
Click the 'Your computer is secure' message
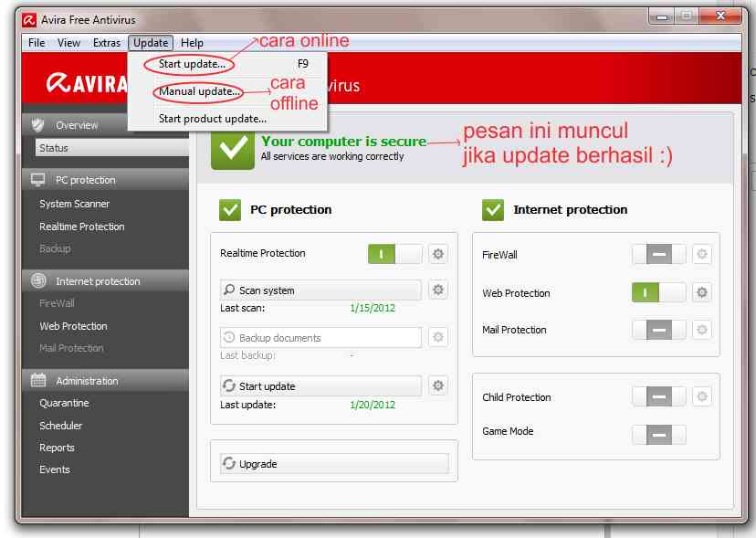344,142
